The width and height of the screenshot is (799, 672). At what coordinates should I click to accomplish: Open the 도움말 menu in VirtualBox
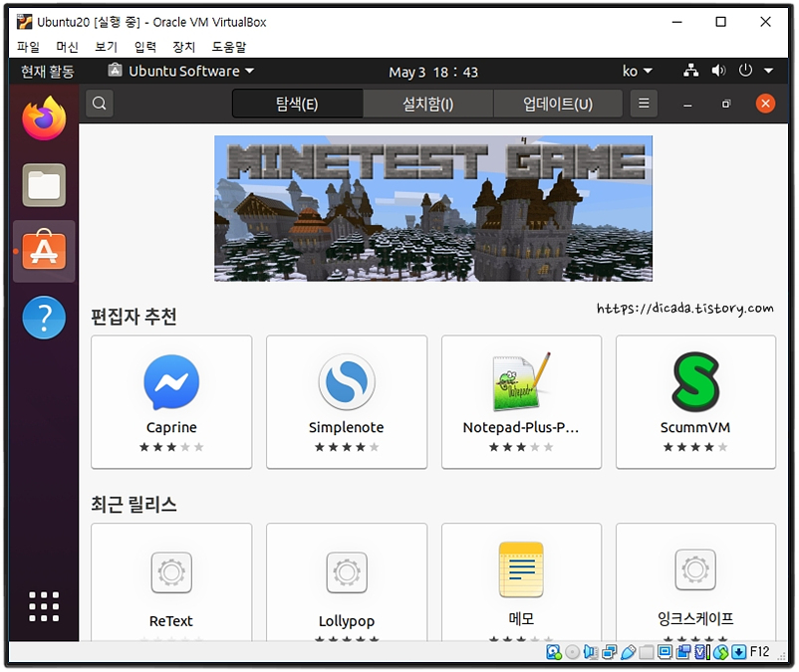click(x=229, y=47)
